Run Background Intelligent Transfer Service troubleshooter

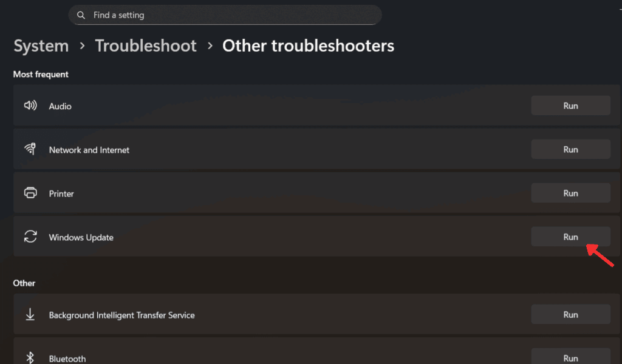570,315
